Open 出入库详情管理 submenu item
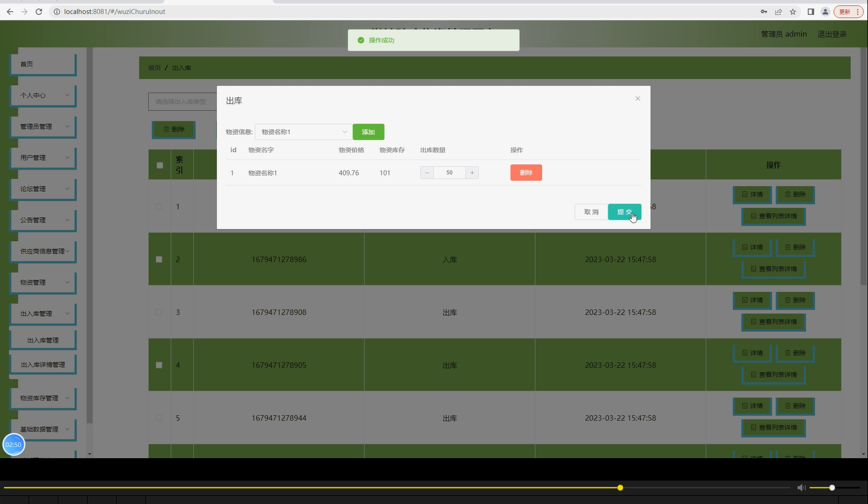The height and width of the screenshot is (504, 868). click(x=43, y=365)
